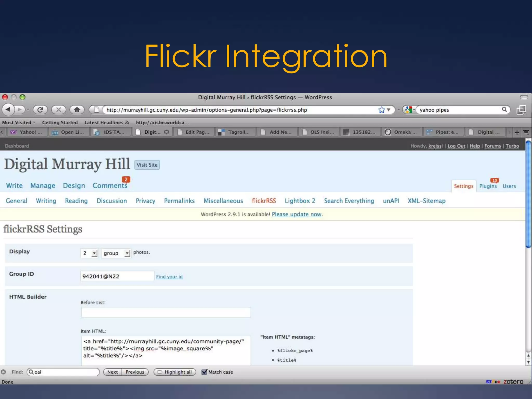
Task: Open the Lightbox 2 settings page
Action: tap(300, 201)
